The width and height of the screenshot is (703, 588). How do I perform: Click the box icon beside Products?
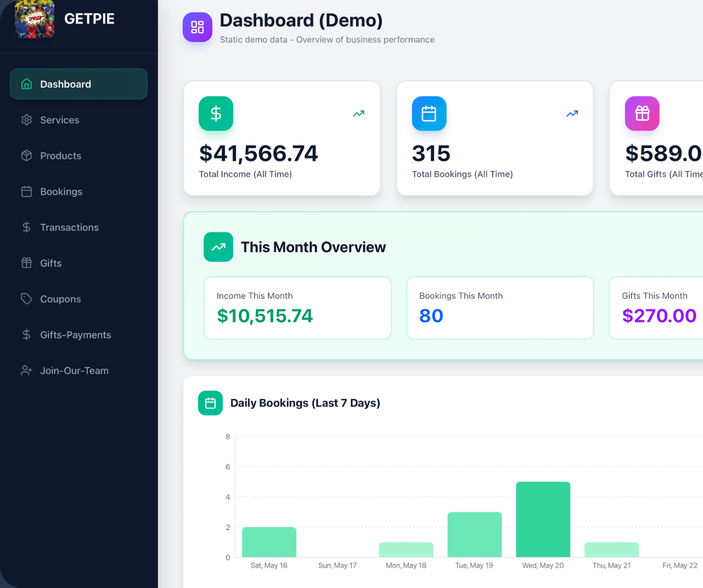pos(26,156)
